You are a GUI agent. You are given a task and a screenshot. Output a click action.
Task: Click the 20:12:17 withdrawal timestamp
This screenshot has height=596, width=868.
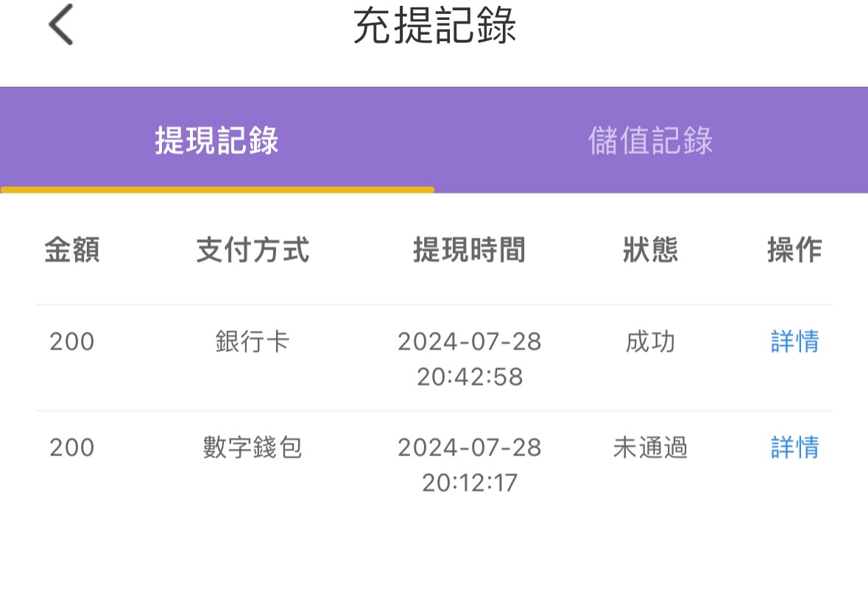(x=469, y=483)
